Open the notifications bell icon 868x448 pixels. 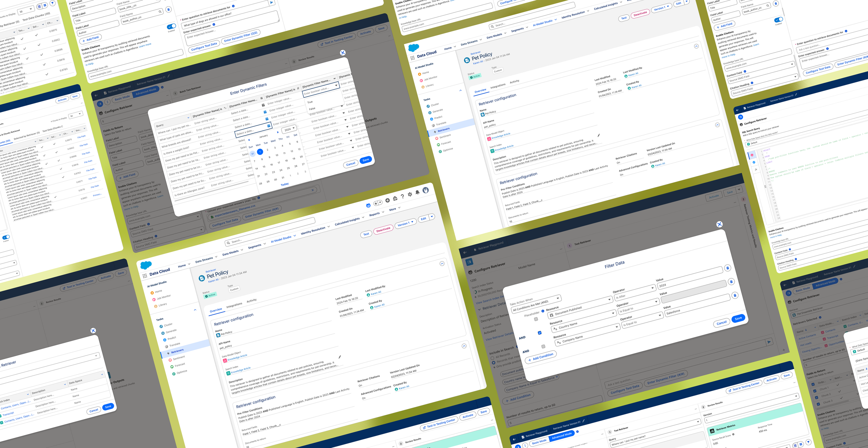click(417, 192)
